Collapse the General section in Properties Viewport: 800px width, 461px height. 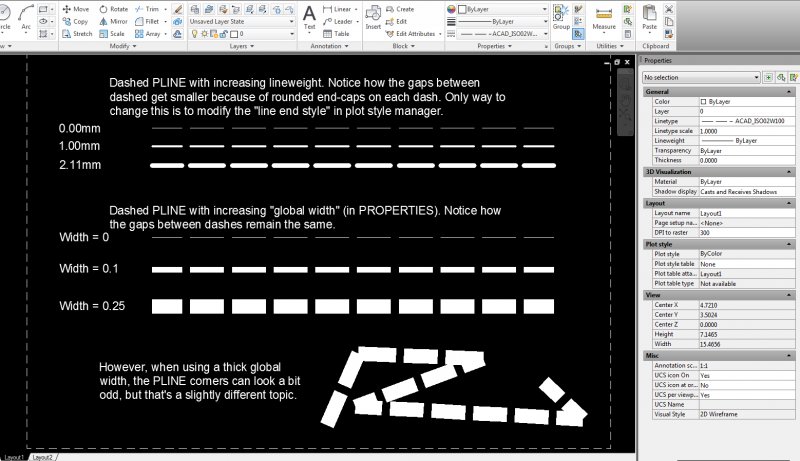789,92
